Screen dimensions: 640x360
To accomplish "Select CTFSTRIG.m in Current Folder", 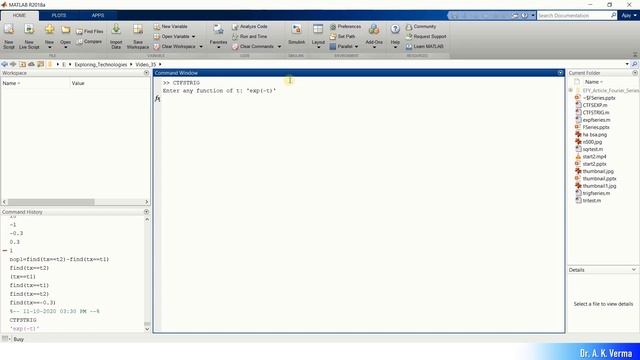I will coord(596,113).
